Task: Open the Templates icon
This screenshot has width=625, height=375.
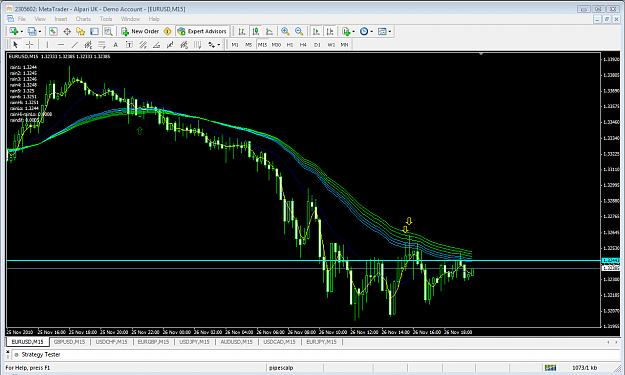Action: click(x=382, y=31)
